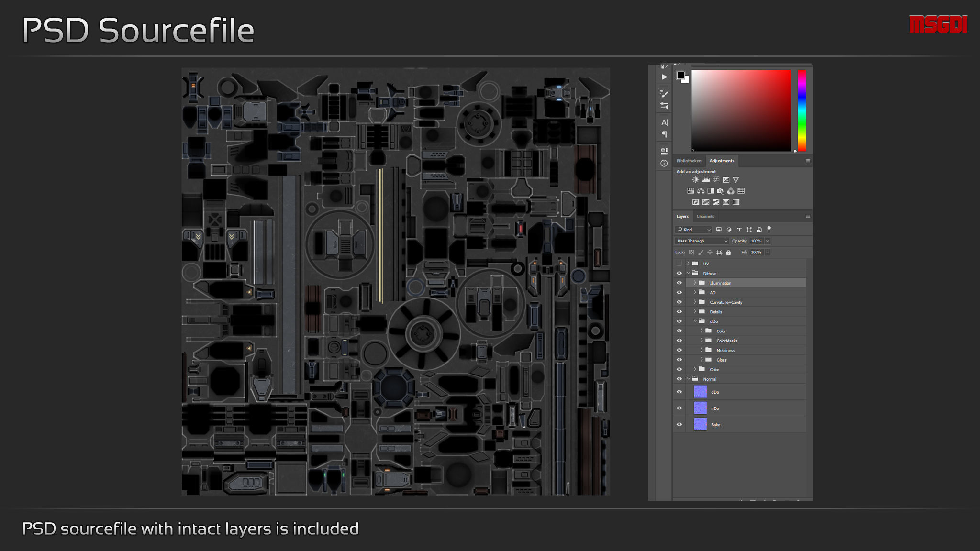The height and width of the screenshot is (551, 980).
Task: Toggle visibility of the Bake layer
Action: point(679,424)
